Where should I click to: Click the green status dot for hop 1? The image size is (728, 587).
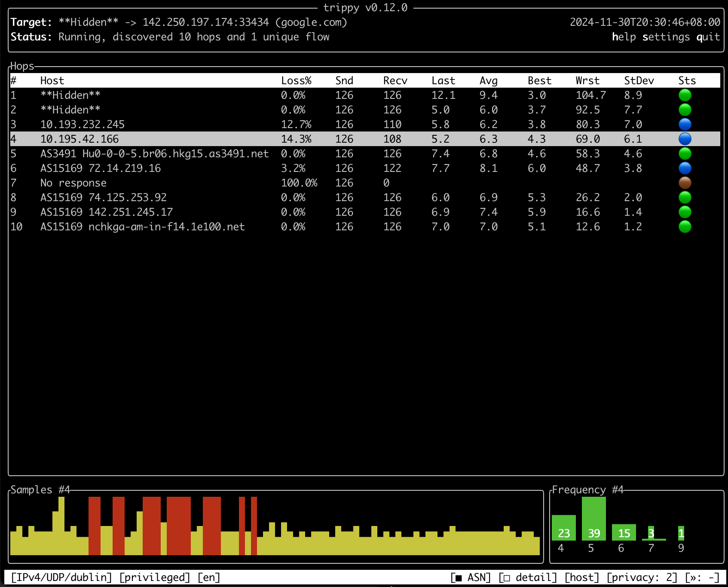coord(685,95)
